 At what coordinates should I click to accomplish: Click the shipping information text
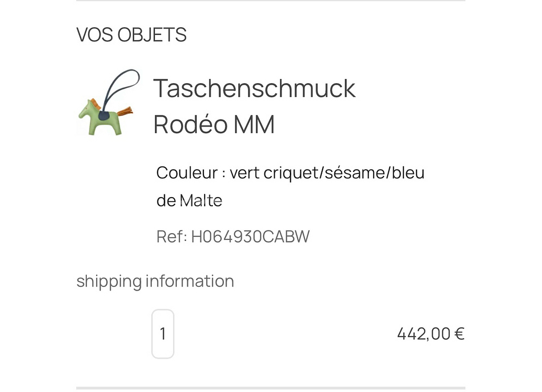(155, 281)
